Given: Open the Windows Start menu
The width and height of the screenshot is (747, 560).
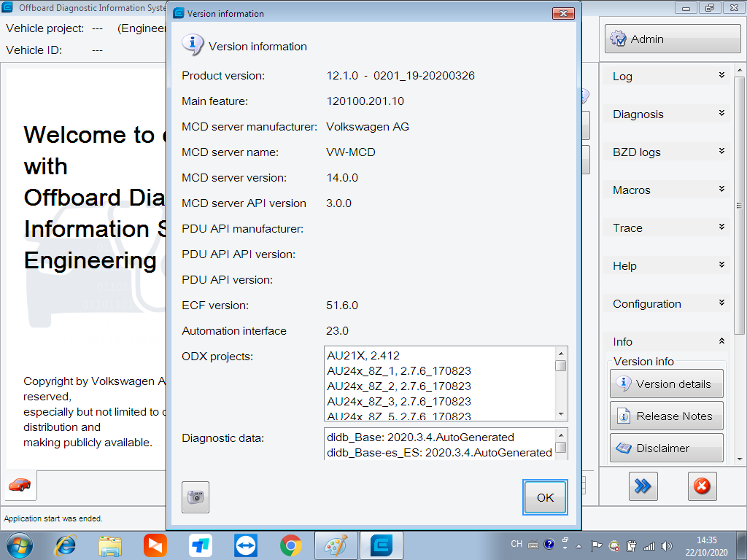Looking at the screenshot, I should coord(20,545).
